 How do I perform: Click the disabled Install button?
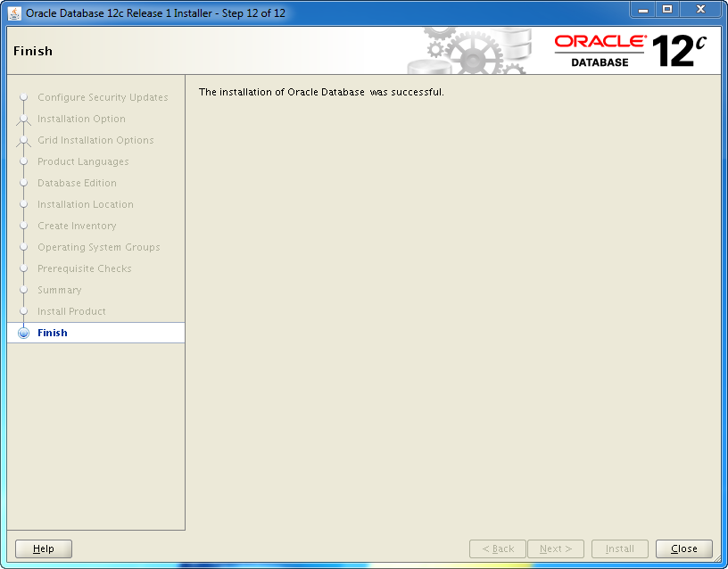(620, 548)
